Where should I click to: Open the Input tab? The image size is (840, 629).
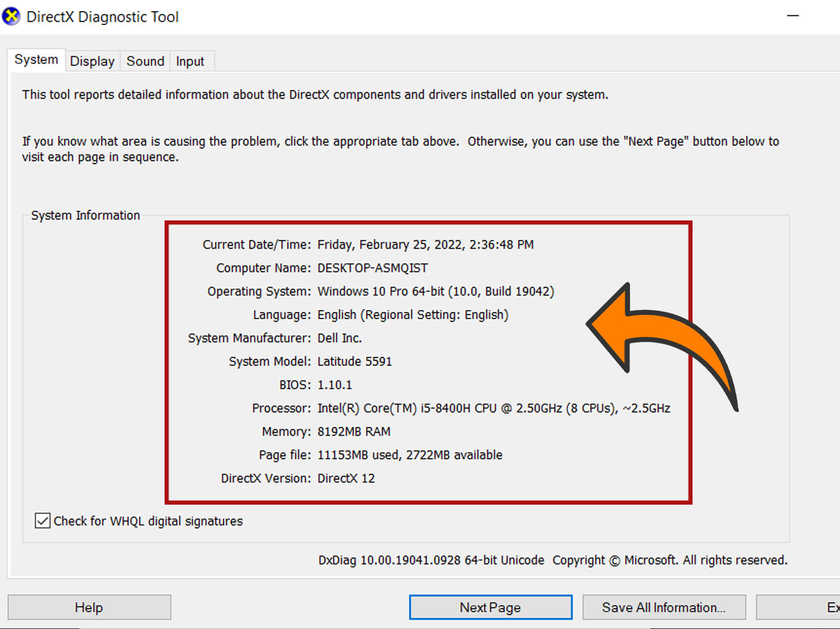click(190, 61)
